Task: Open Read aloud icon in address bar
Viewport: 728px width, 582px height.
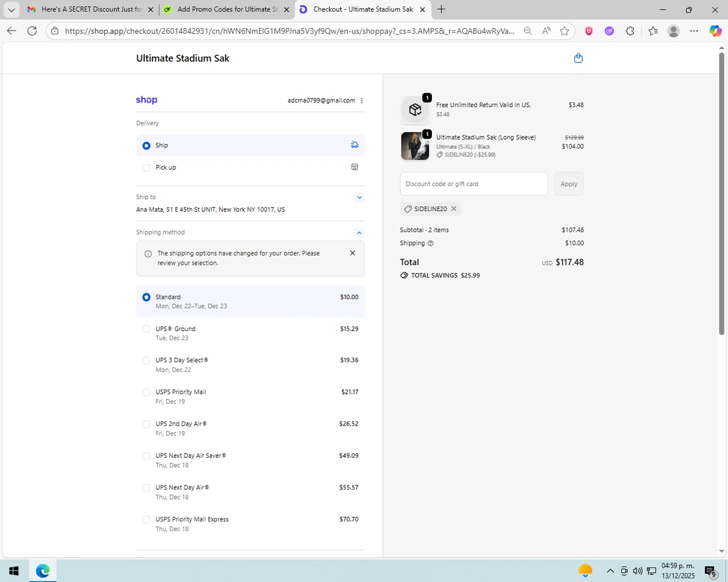Action: tap(546, 31)
